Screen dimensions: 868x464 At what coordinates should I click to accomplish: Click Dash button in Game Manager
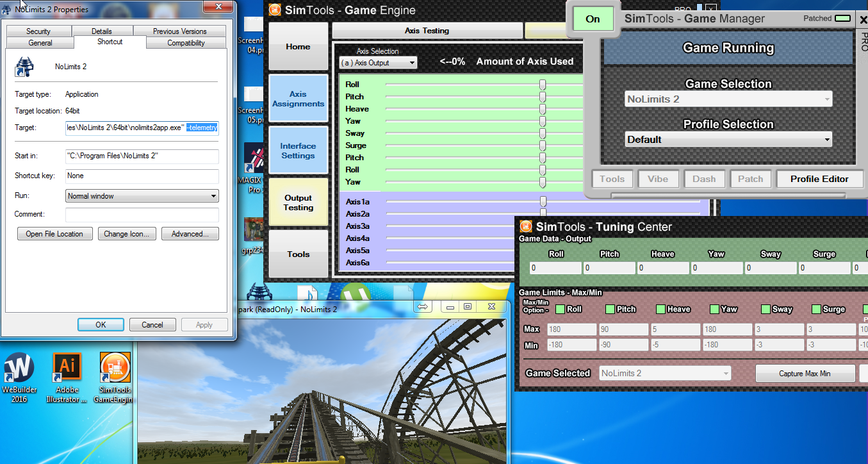coord(704,179)
